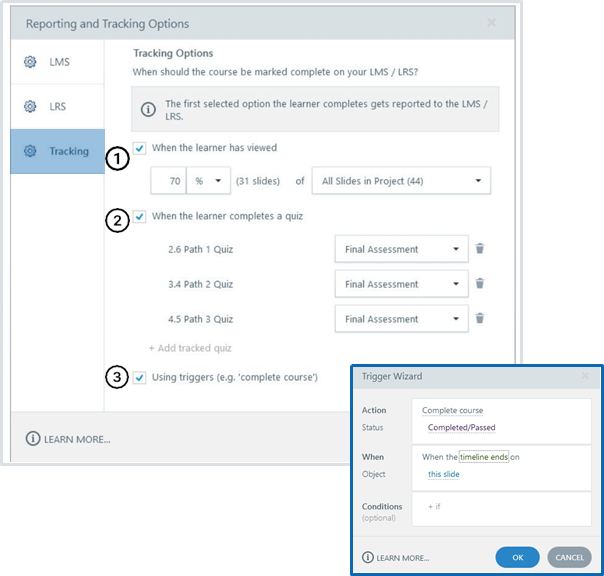Delete the 2.6 Path 1 Quiz tracking entry
The image size is (604, 576).
pos(480,250)
